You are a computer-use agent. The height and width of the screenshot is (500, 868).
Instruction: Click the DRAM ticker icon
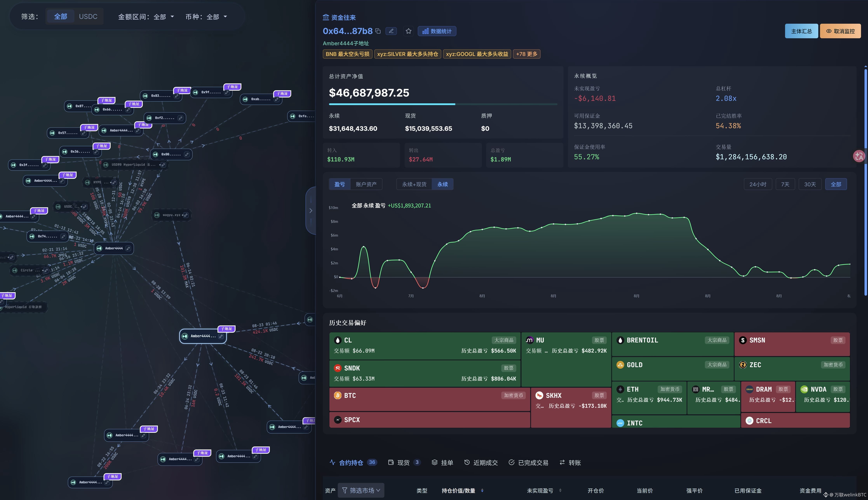750,389
